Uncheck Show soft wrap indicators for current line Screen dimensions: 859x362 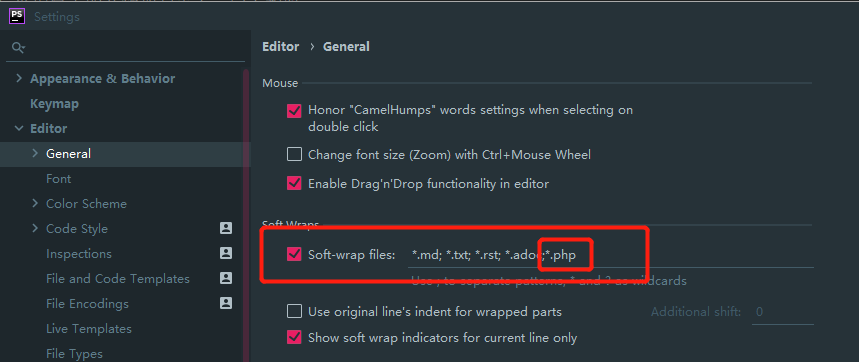click(x=294, y=337)
